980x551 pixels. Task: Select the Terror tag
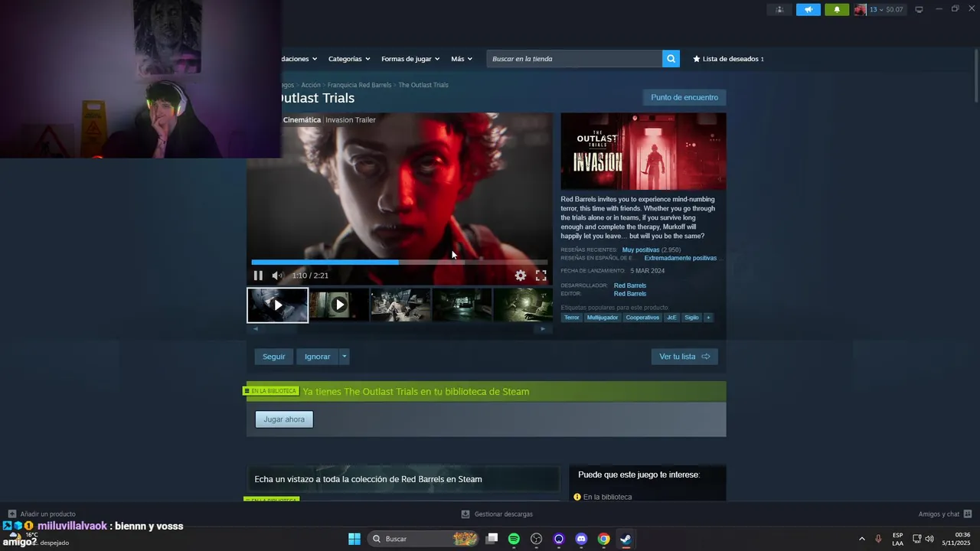click(x=572, y=318)
